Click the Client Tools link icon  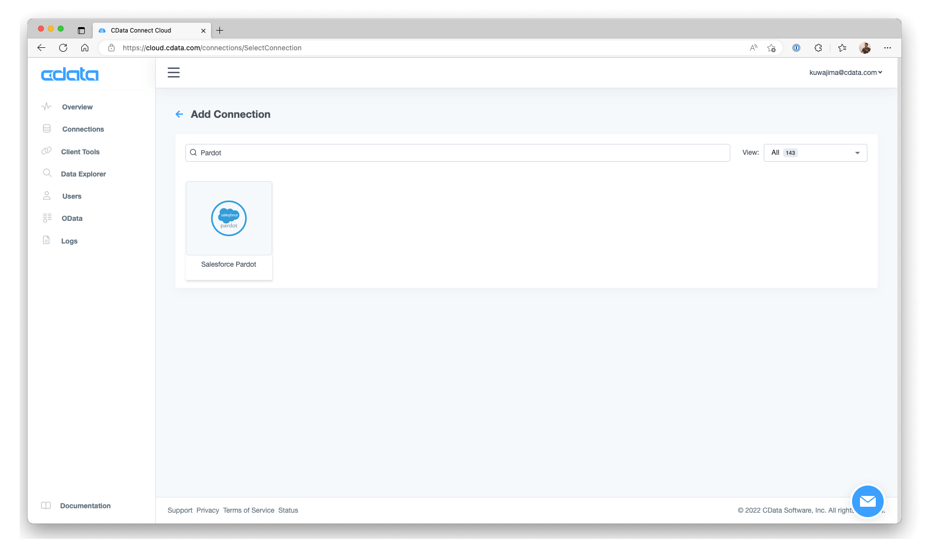coord(46,151)
